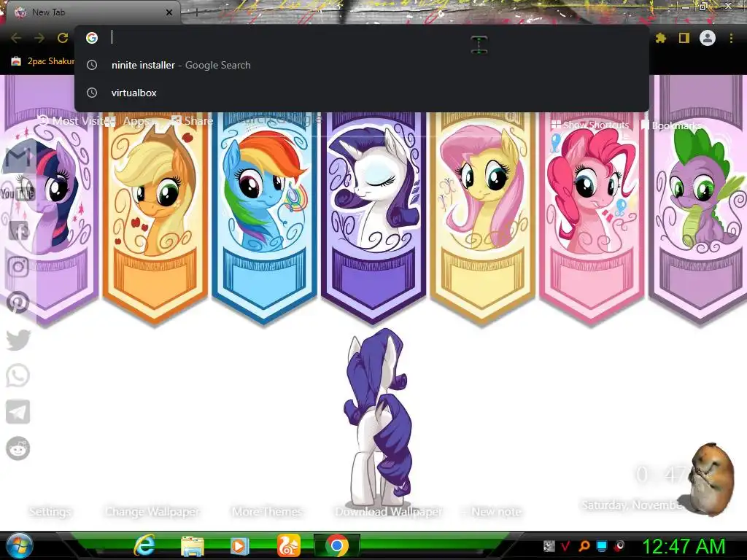The height and width of the screenshot is (560, 747).
Task: Open Twitter from the side shortcut bar
Action: point(18,340)
